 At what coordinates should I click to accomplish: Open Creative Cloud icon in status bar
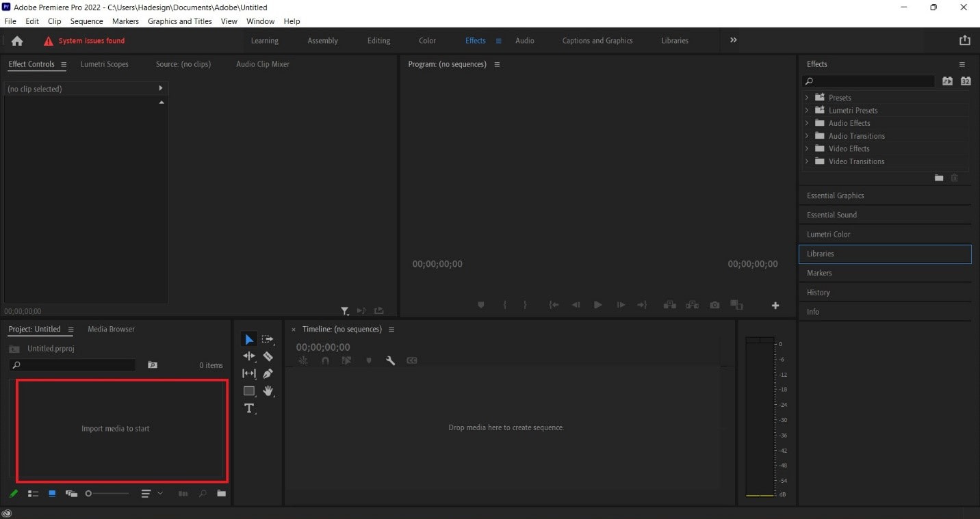(7, 513)
